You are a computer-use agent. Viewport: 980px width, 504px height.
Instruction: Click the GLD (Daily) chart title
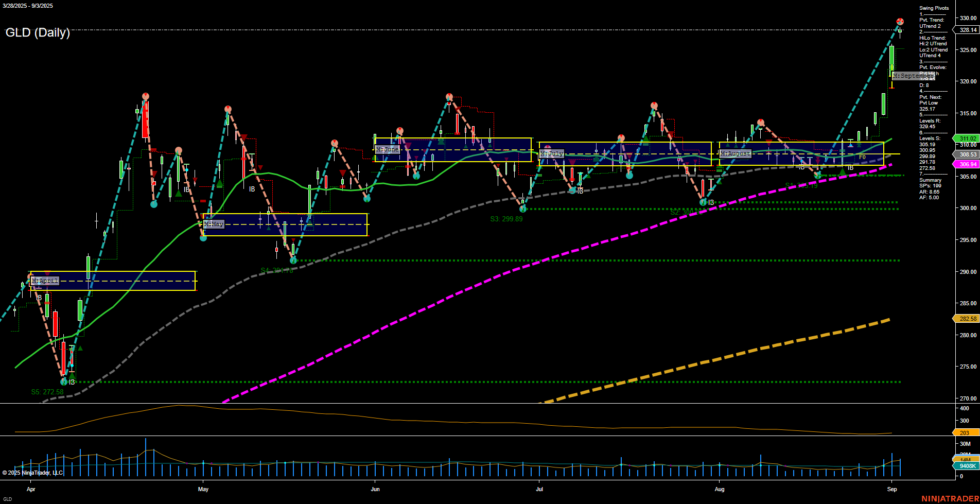(x=37, y=33)
